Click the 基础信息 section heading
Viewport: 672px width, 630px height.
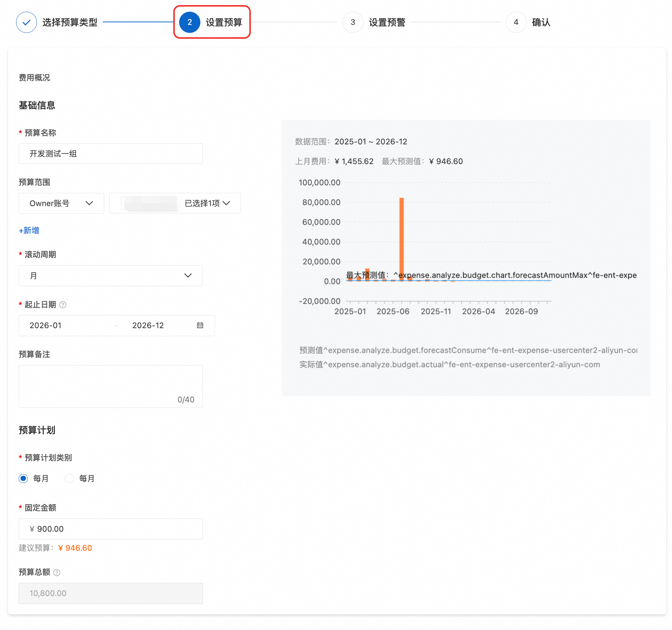coord(37,105)
